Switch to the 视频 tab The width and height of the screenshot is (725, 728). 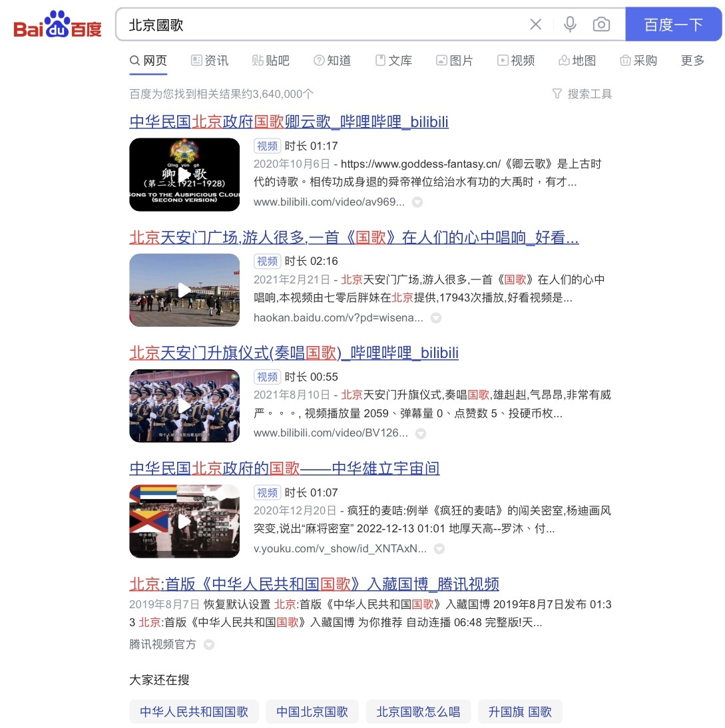515,61
